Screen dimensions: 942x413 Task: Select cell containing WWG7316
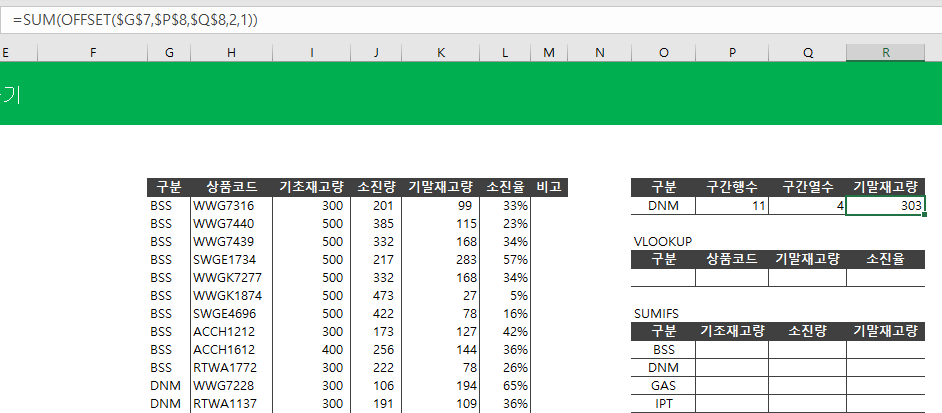(232, 206)
